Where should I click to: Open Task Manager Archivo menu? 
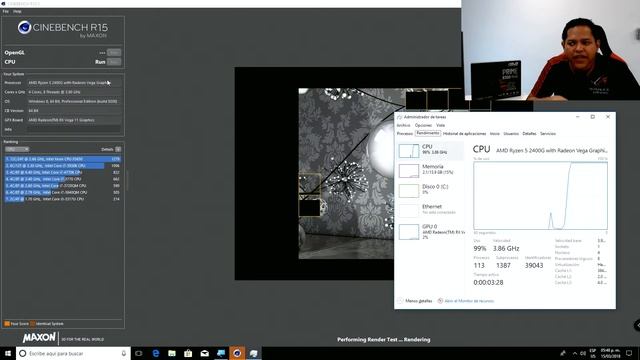(x=403, y=125)
